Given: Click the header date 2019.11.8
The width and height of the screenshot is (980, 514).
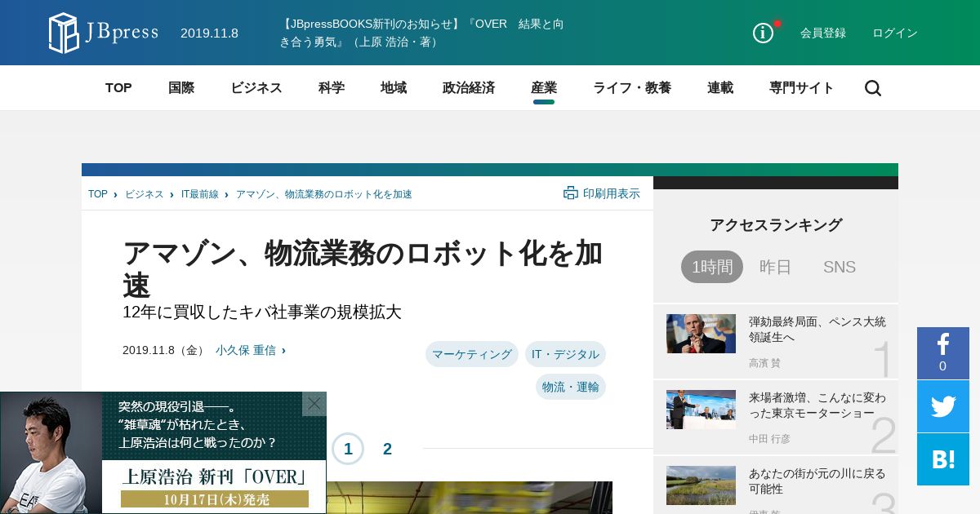Looking at the screenshot, I should (209, 33).
